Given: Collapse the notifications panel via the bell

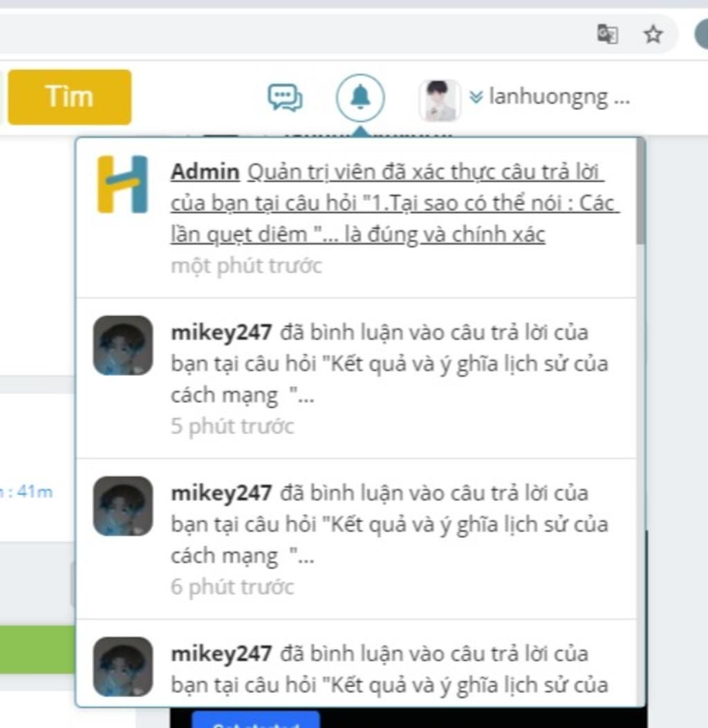Looking at the screenshot, I should point(360,96).
